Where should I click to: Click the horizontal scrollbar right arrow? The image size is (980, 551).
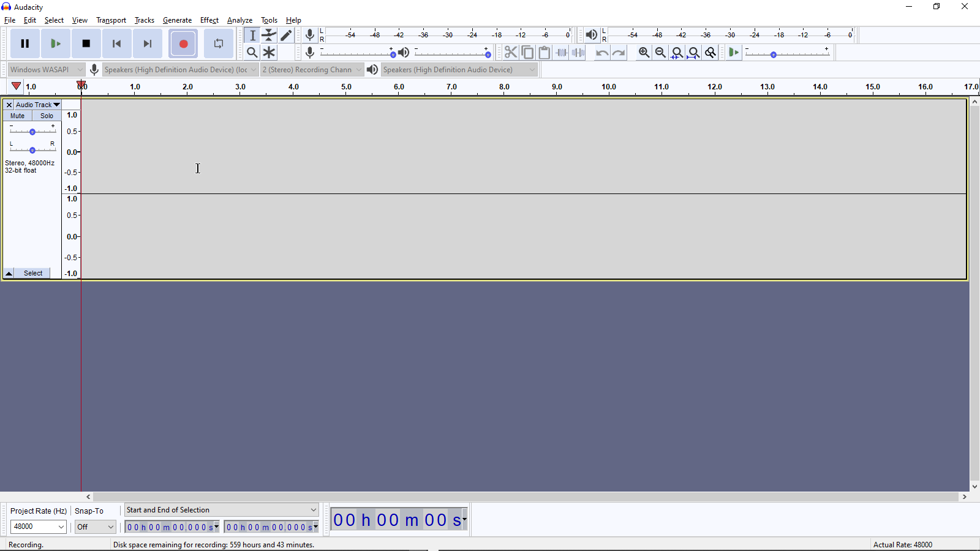pyautogui.click(x=965, y=497)
